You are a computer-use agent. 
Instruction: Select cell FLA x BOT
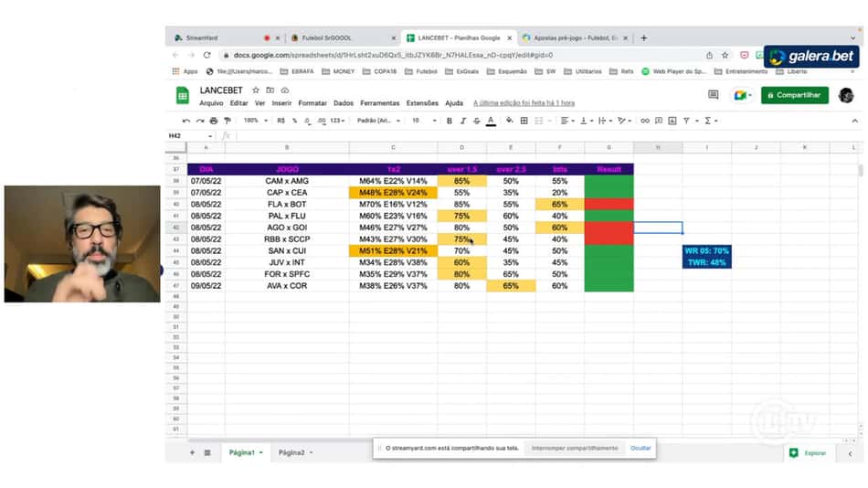coord(287,205)
